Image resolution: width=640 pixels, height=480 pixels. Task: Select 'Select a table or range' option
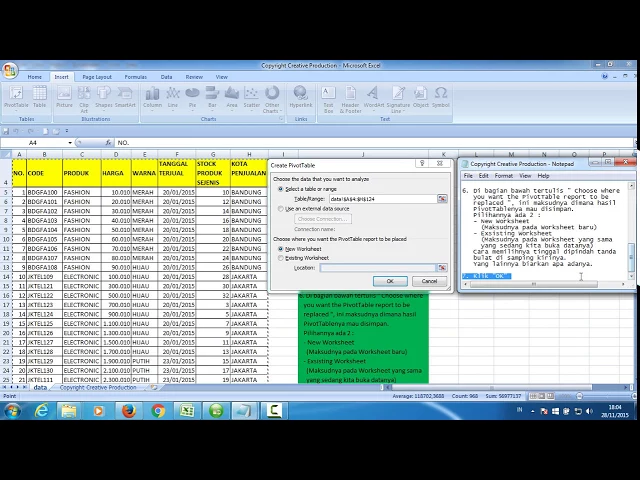coord(280,189)
